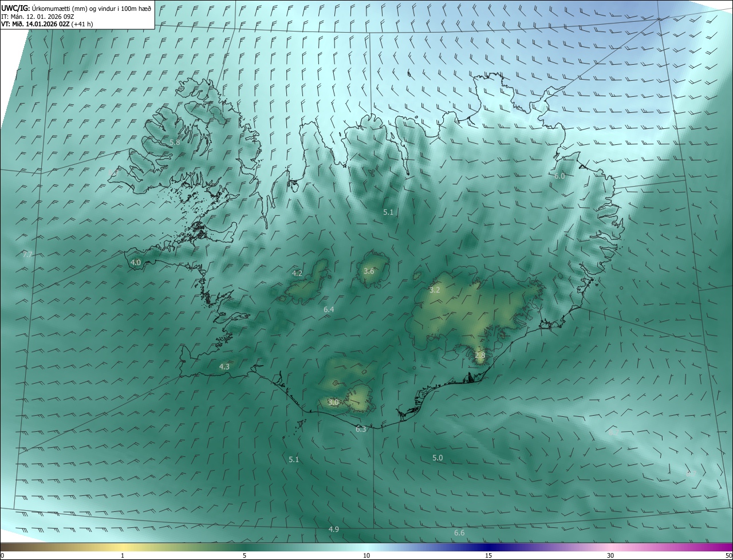This screenshot has width=733, height=560.
Task: Click the 15 tick on the color scale
Action: coord(488,555)
